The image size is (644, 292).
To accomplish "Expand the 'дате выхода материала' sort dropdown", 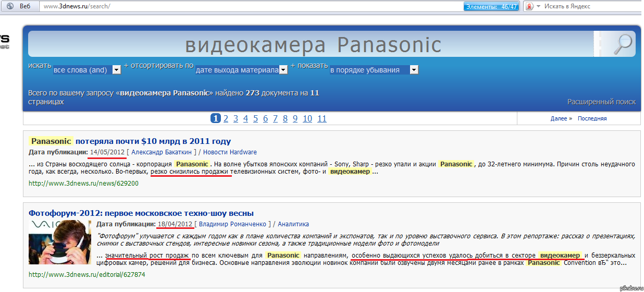I will (x=242, y=70).
